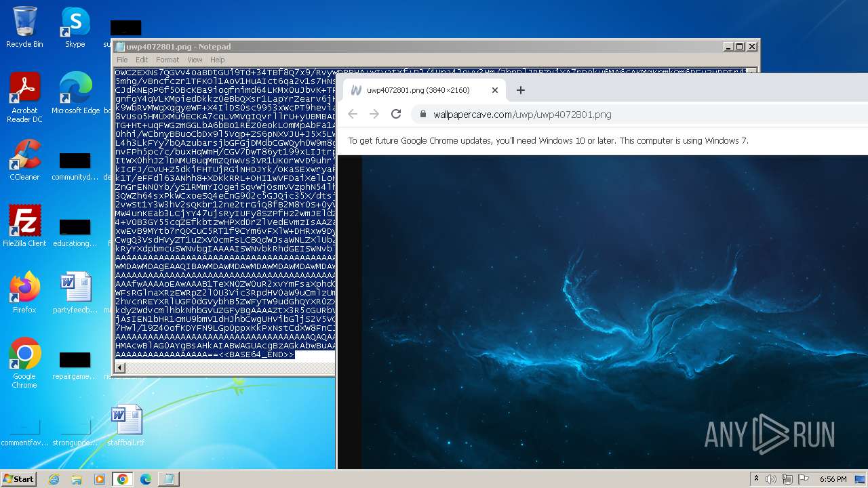View site info lock icon
The width and height of the screenshot is (868, 488).
click(x=423, y=114)
